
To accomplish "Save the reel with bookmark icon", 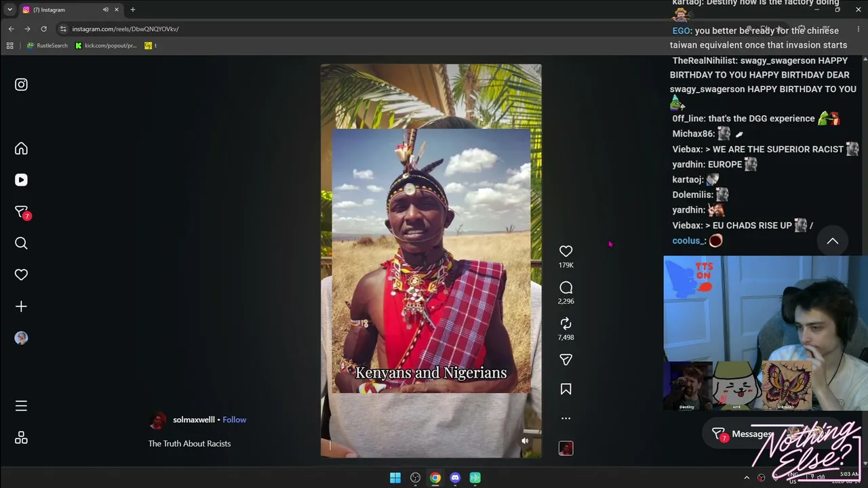I will [566, 389].
